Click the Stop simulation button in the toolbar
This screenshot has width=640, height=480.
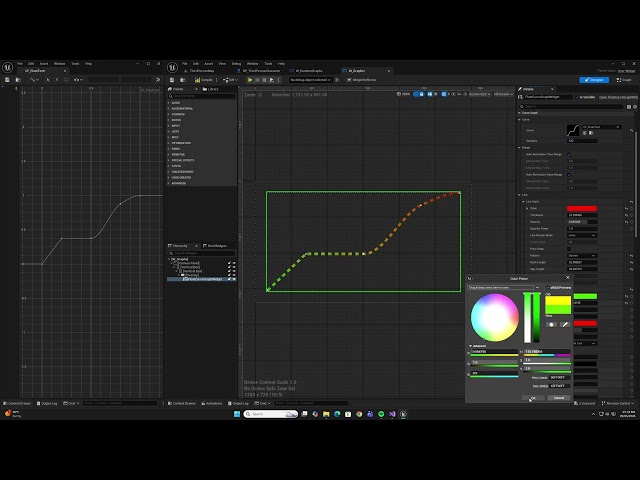point(264,80)
